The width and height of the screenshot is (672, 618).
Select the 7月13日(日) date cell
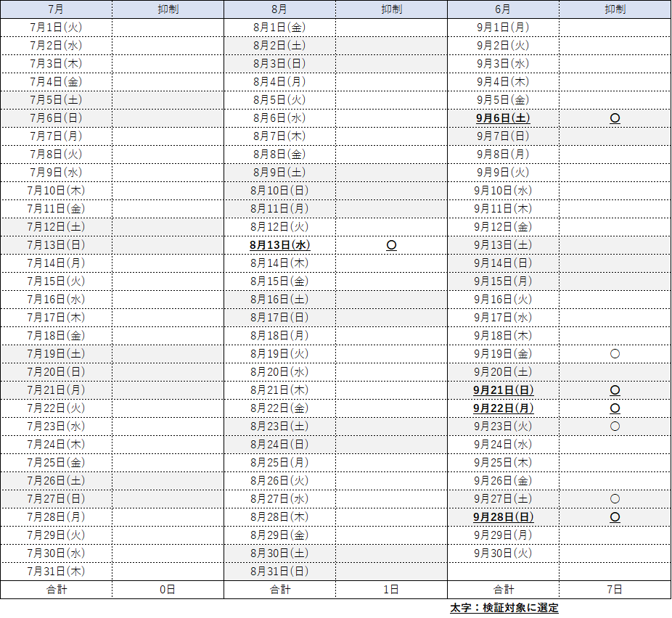(x=56, y=245)
